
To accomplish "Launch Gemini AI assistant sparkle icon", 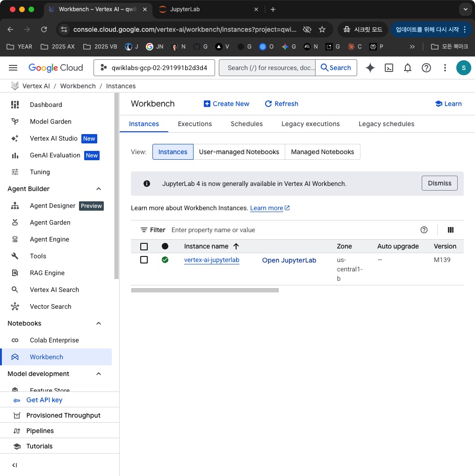I will [370, 68].
